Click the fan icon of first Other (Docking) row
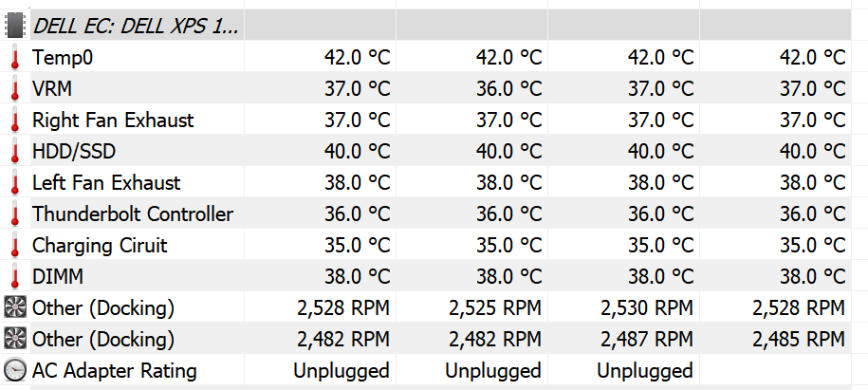Screen dimensions: 868x390 pos(15,307)
